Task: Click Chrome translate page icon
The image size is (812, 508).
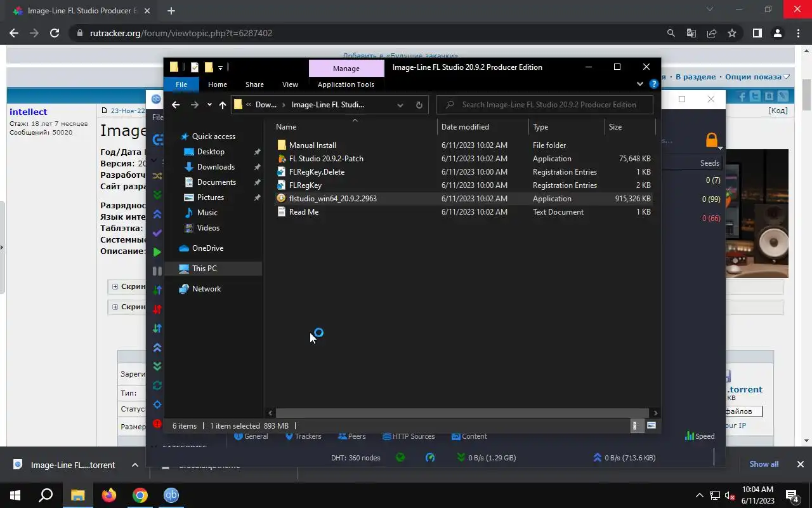Action: click(x=691, y=33)
